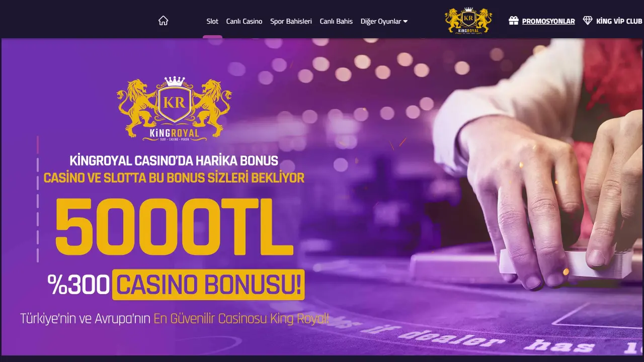
Task: Expand the Diğer Oyunlar dropdown arrow
Action: coord(406,22)
